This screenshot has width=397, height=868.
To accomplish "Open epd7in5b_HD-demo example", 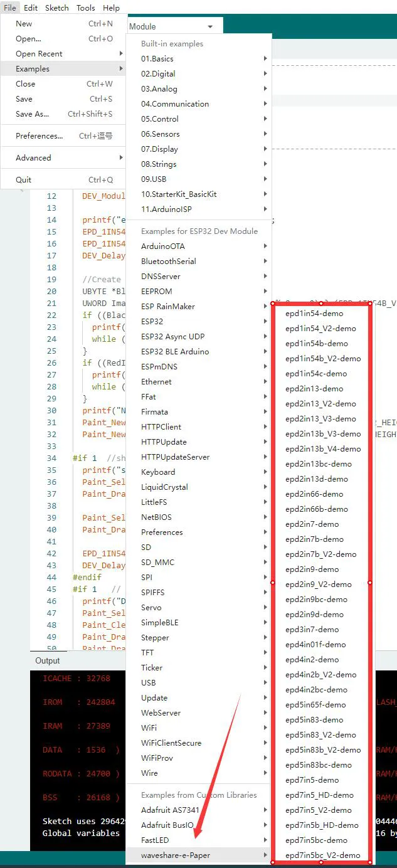I will (321, 825).
